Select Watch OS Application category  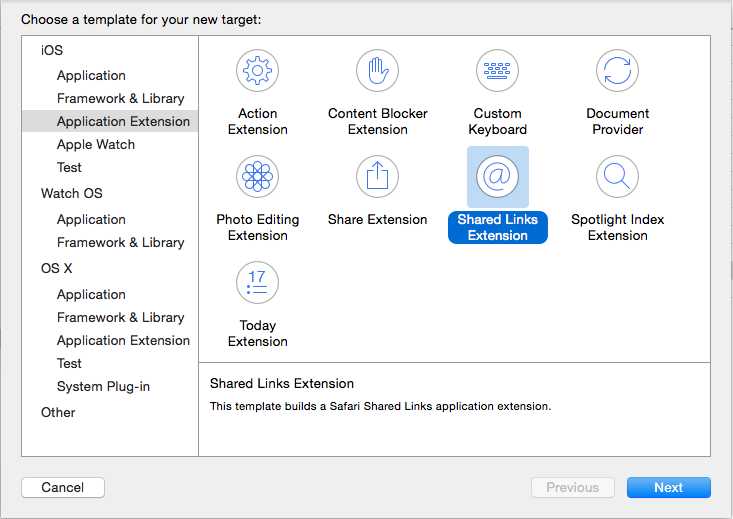pyautogui.click(x=91, y=220)
